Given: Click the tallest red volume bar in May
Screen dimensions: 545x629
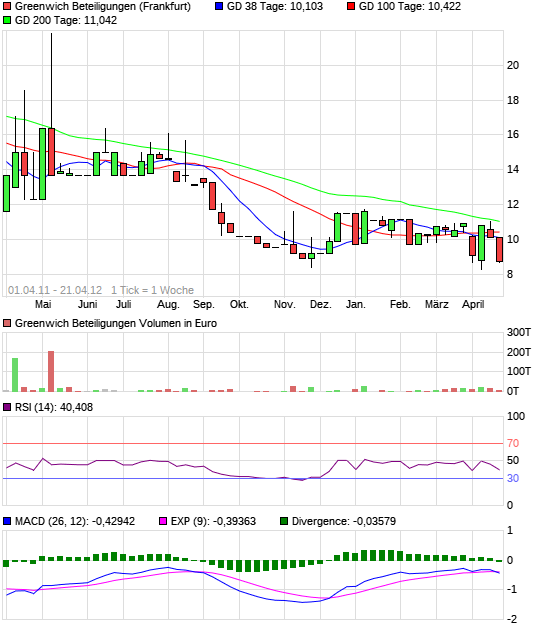Looking at the screenshot, I should pos(51,371).
